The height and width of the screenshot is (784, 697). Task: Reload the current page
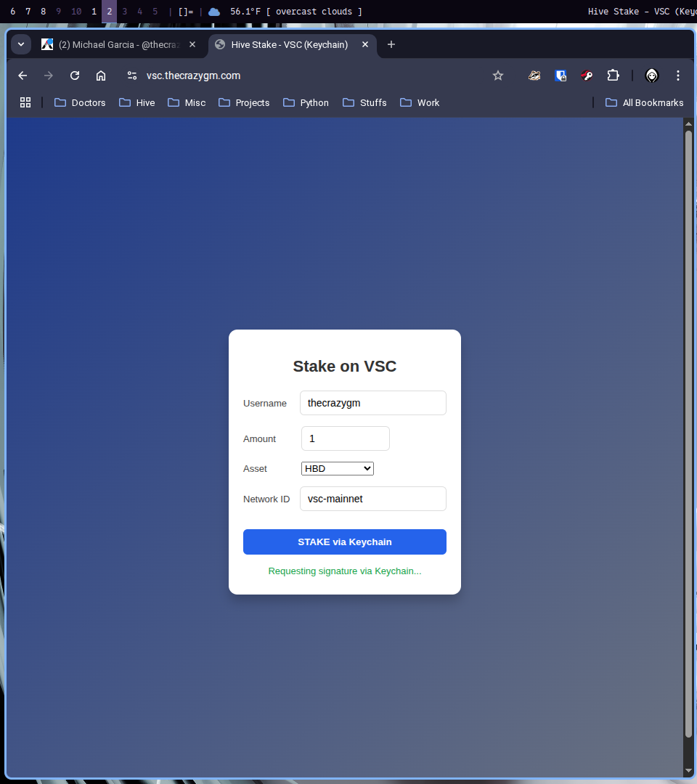(75, 75)
